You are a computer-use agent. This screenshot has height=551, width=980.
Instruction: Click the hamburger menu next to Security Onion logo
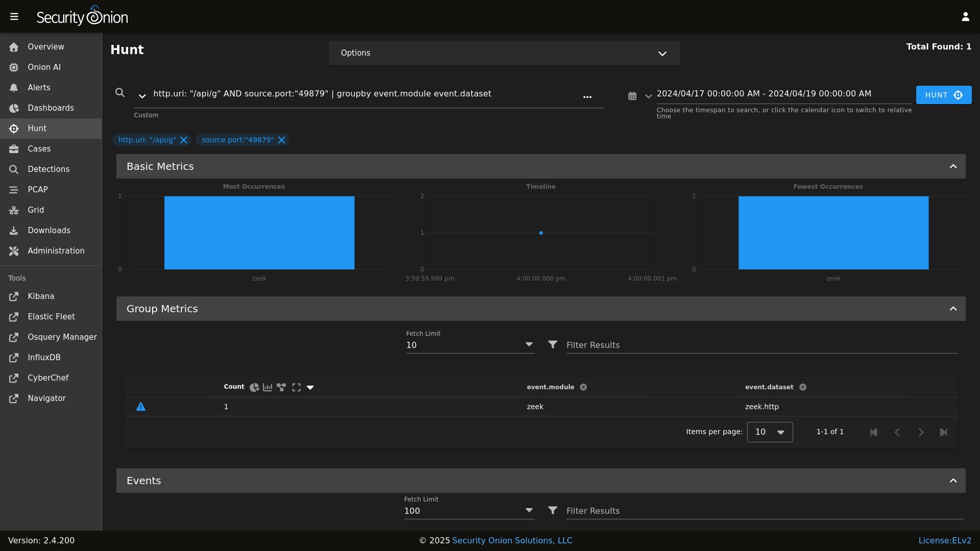click(14, 16)
